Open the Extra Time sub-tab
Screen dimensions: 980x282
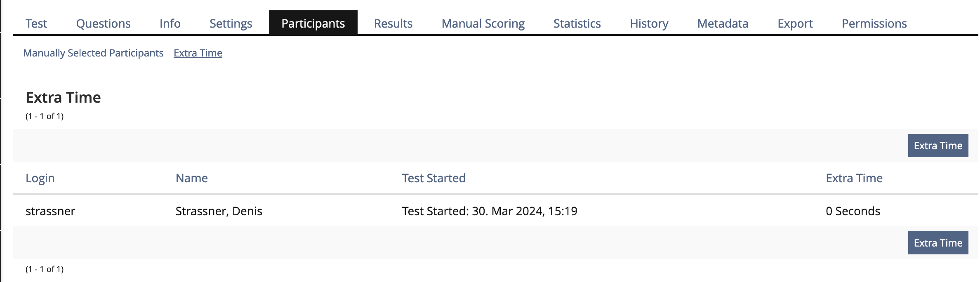[x=198, y=53]
